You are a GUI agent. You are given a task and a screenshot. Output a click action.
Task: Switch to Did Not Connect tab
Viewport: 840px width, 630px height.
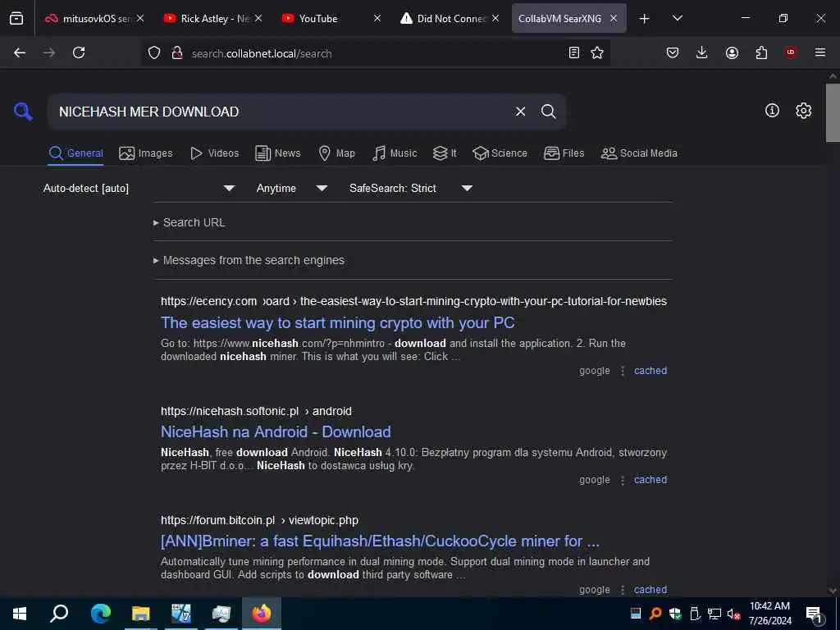[x=450, y=18]
